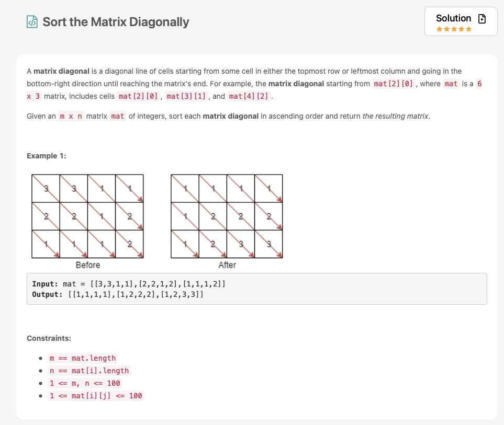Click the 'm == mat.length' constraint
This screenshot has width=504, height=425.
pos(83,358)
